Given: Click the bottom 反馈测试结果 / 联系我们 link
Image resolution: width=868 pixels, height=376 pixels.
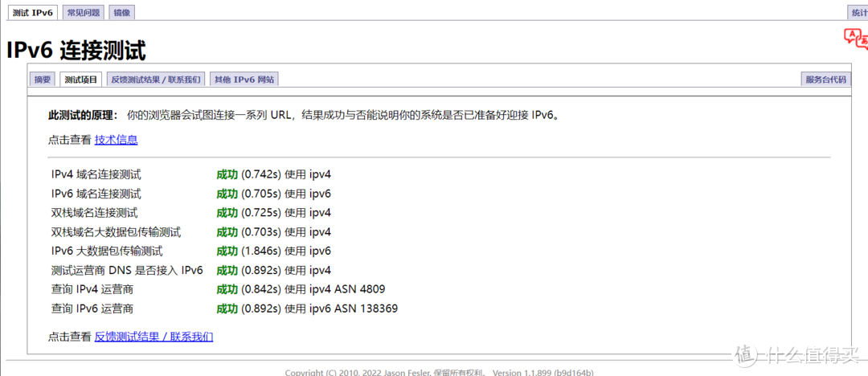Looking at the screenshot, I should tap(154, 337).
